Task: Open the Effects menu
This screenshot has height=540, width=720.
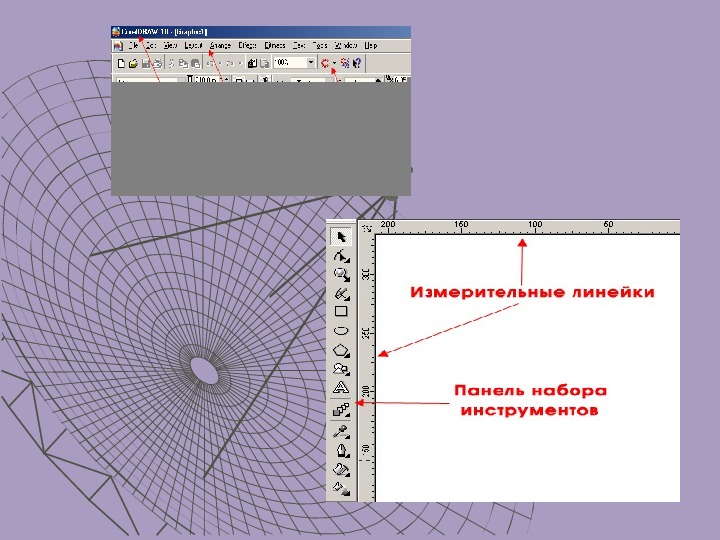Action: (x=247, y=45)
